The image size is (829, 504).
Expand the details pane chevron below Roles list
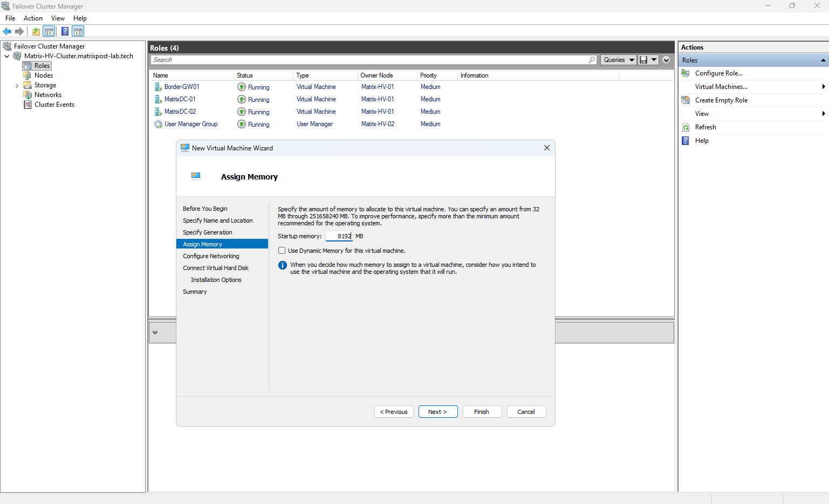155,333
